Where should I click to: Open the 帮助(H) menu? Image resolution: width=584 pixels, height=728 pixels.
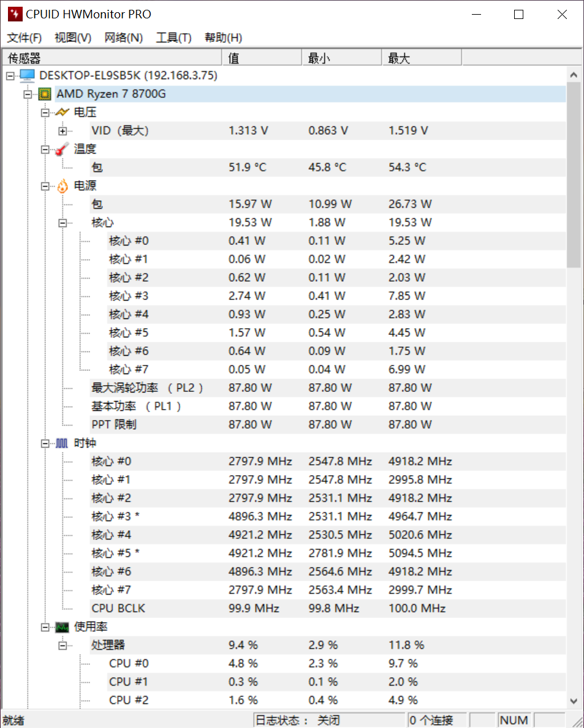coord(224,37)
